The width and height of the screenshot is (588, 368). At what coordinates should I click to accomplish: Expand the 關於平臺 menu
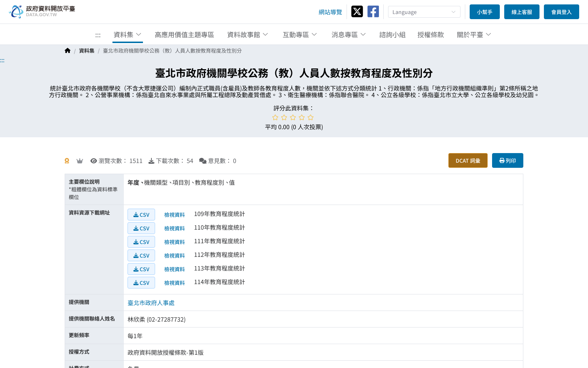(x=474, y=35)
